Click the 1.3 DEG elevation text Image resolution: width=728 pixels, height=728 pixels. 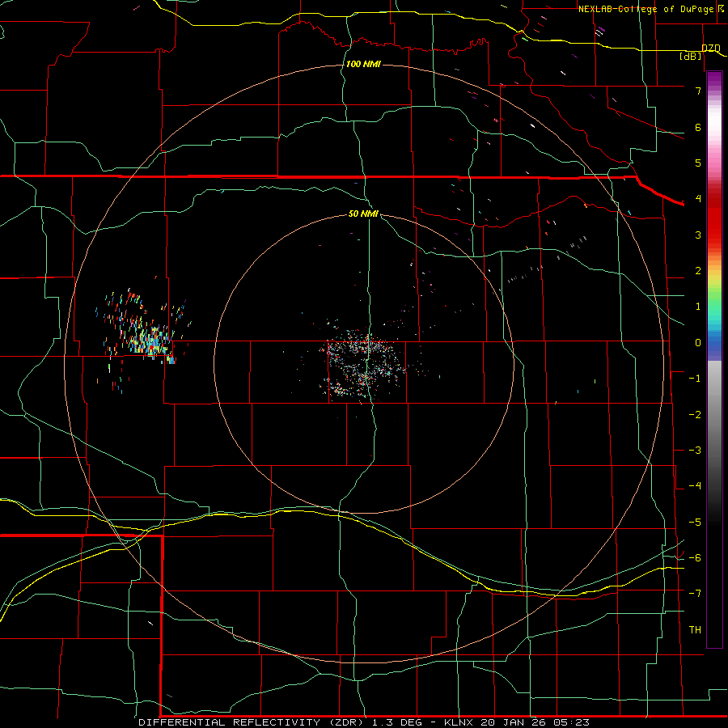pyautogui.click(x=397, y=722)
